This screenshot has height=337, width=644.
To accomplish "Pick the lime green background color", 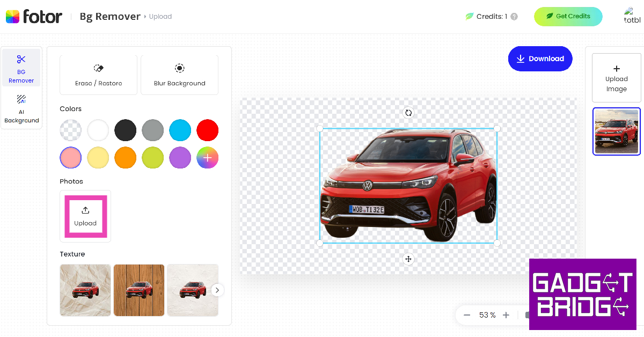I will [x=153, y=158].
